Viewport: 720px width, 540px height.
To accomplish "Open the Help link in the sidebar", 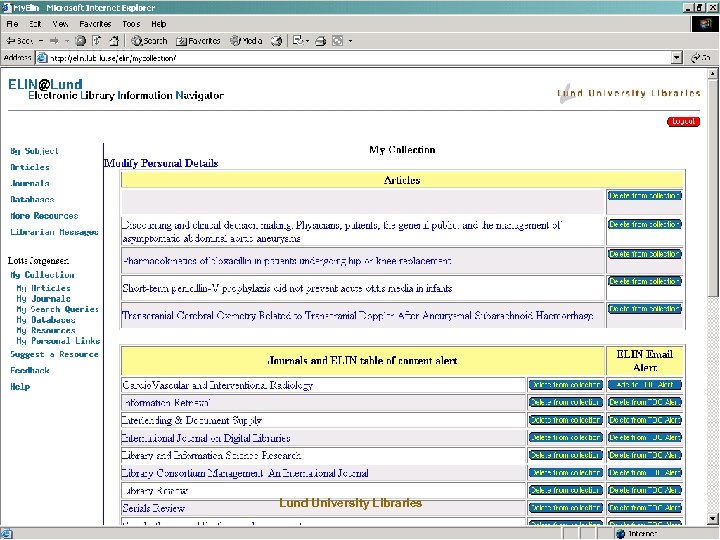I will 20,387.
